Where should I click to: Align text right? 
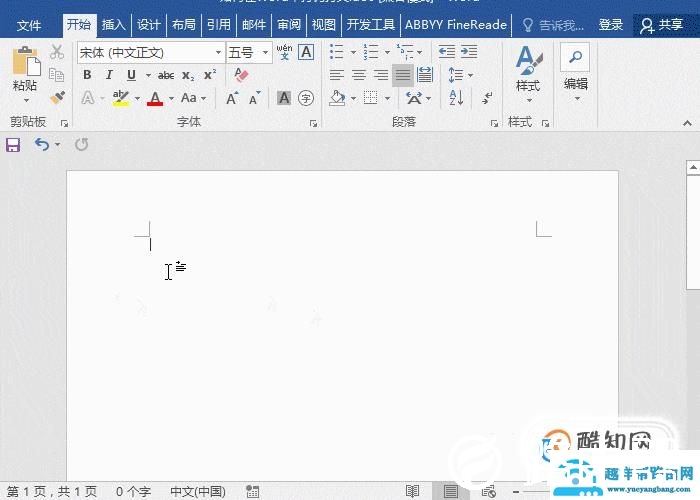pos(381,75)
